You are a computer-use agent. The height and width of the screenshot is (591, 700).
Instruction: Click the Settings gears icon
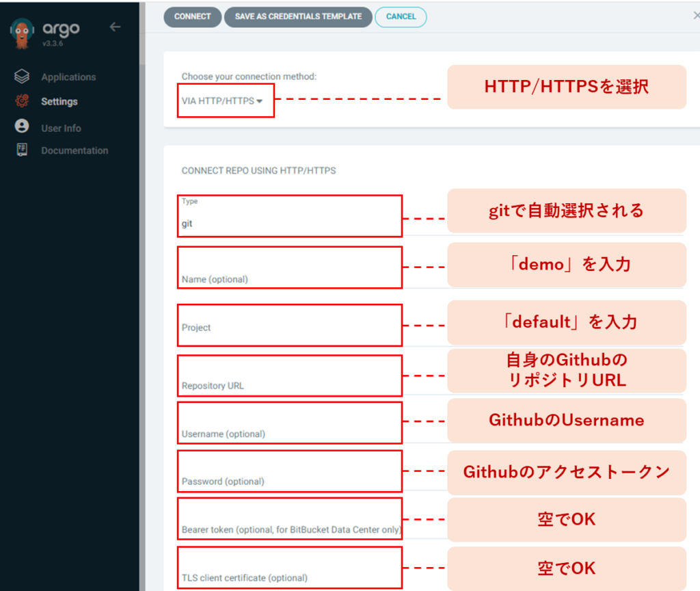22,101
